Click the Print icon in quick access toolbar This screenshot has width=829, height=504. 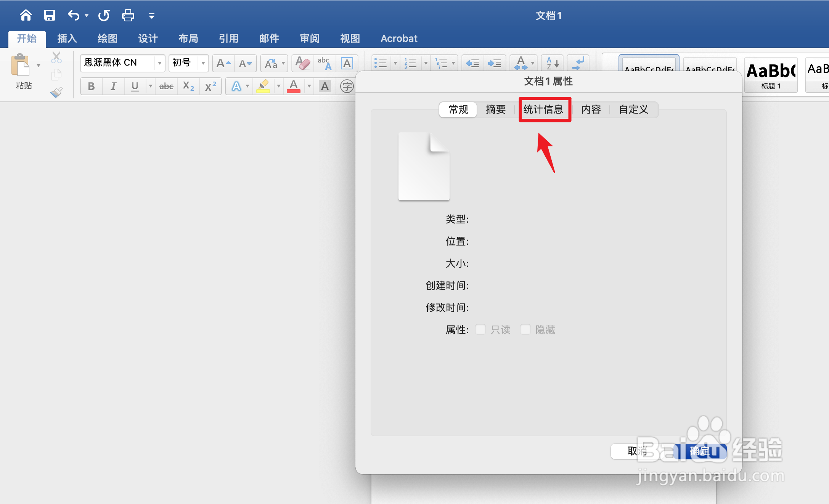pos(128,15)
